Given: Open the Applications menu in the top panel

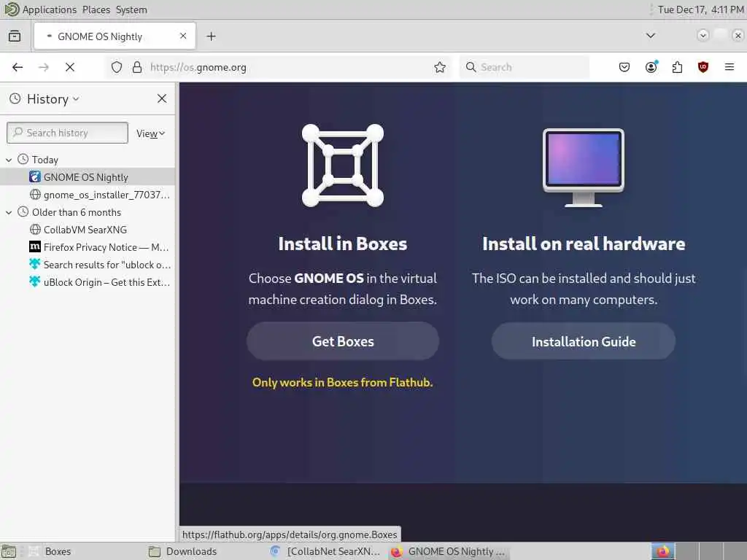Looking at the screenshot, I should tap(49, 9).
